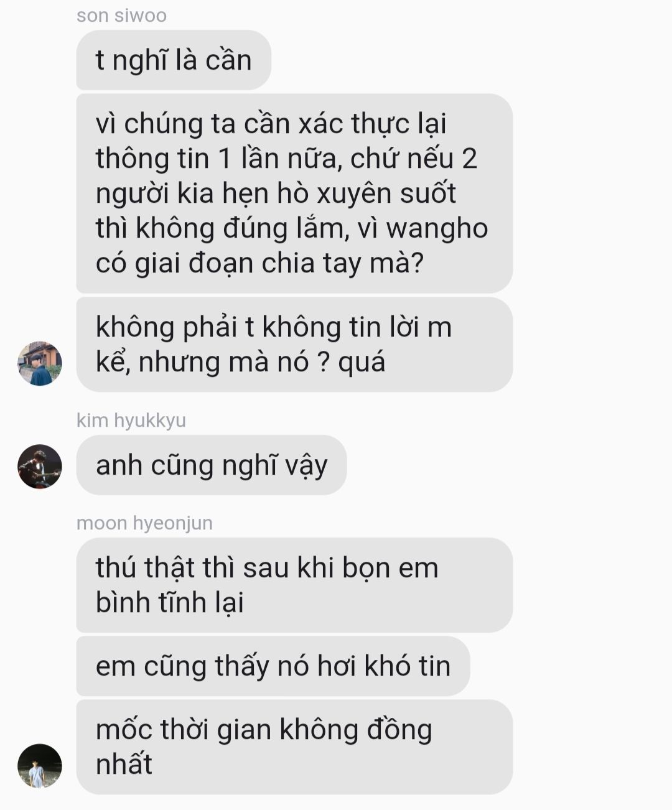Click "bình tĩnh lại" text in hyeonjun's message
The image size is (672, 810).
click(x=170, y=602)
